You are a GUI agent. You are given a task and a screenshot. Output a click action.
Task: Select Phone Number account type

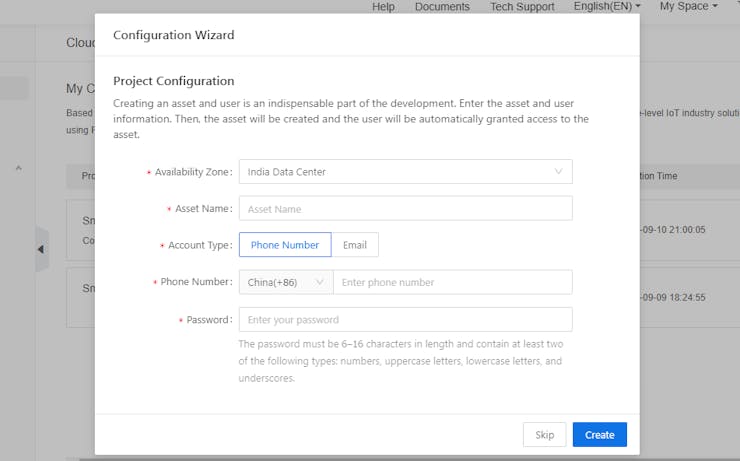point(285,245)
